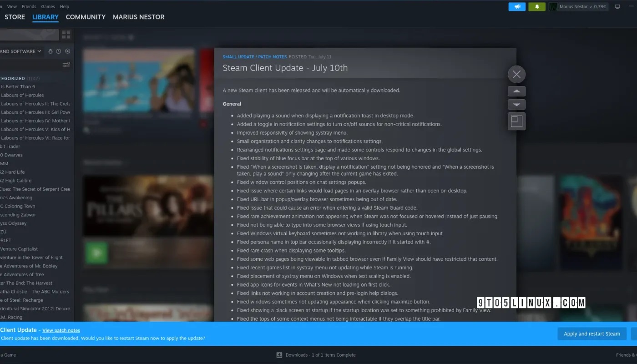Open announcements via the megaphone icon
The height and width of the screenshot is (364, 637).
pyautogui.click(x=516, y=6)
